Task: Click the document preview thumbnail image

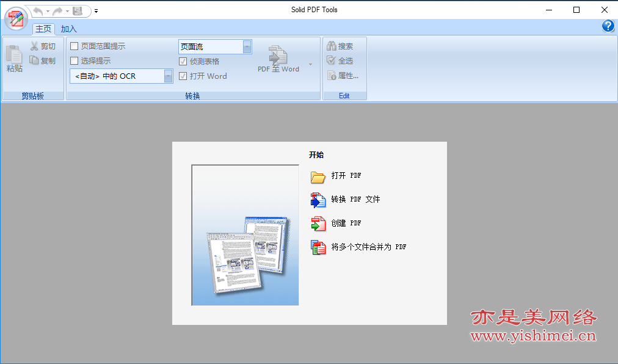Action: [x=245, y=235]
